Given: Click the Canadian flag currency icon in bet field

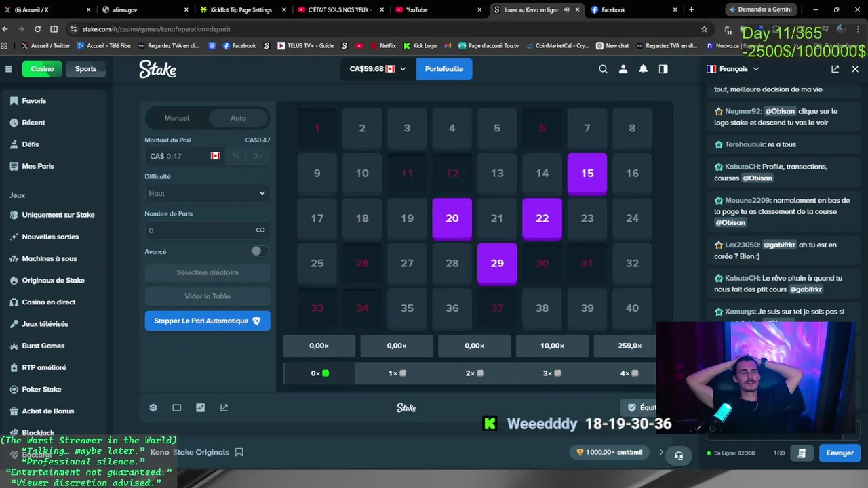Looking at the screenshot, I should click(x=216, y=156).
